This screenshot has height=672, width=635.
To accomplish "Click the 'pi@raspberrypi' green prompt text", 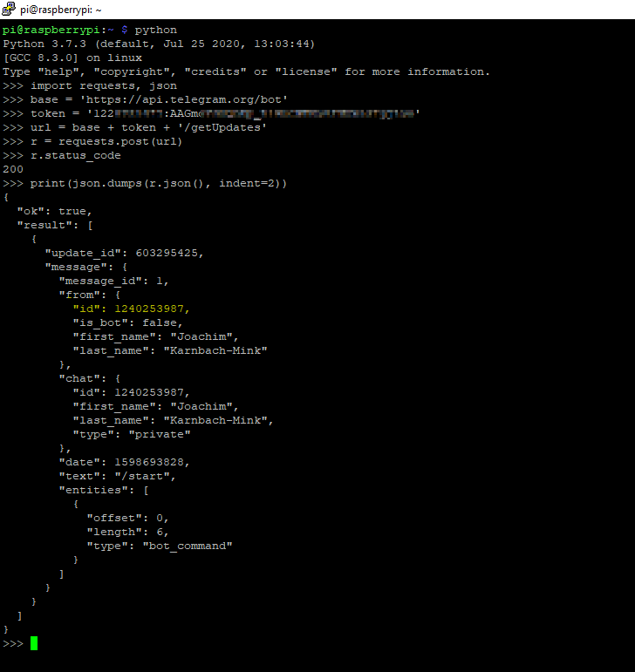I will 51,30.
